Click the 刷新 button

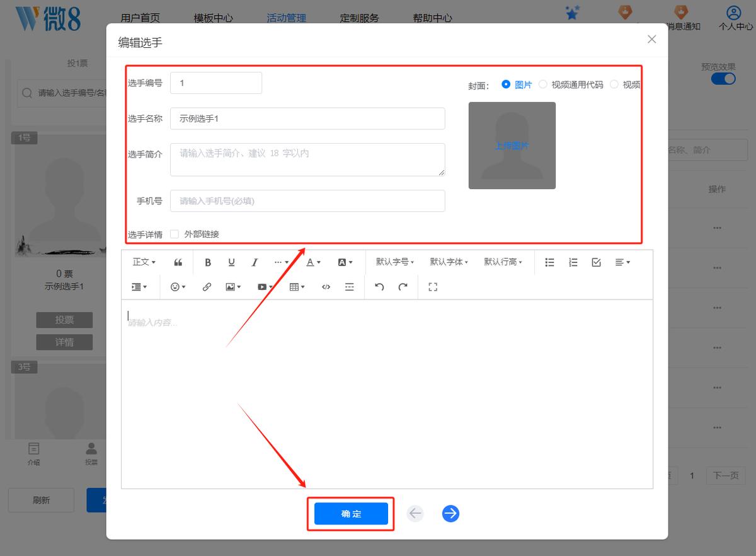41,500
